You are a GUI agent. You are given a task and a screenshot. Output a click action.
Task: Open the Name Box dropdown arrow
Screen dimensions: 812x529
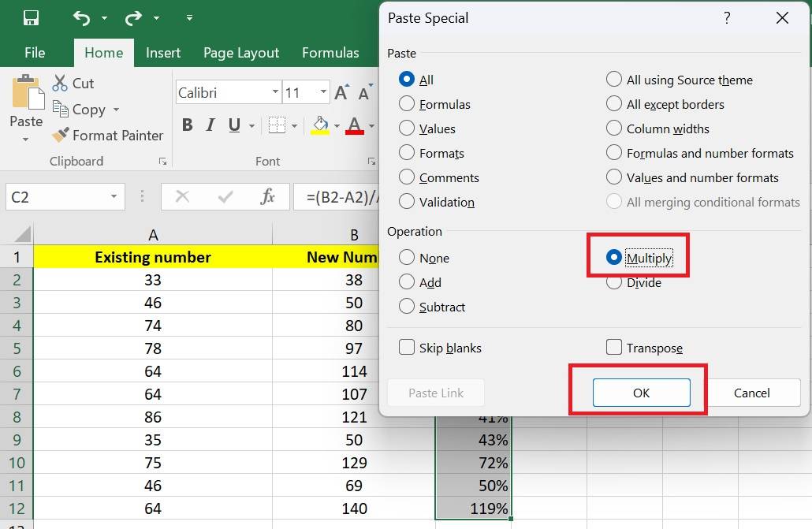tap(114, 197)
